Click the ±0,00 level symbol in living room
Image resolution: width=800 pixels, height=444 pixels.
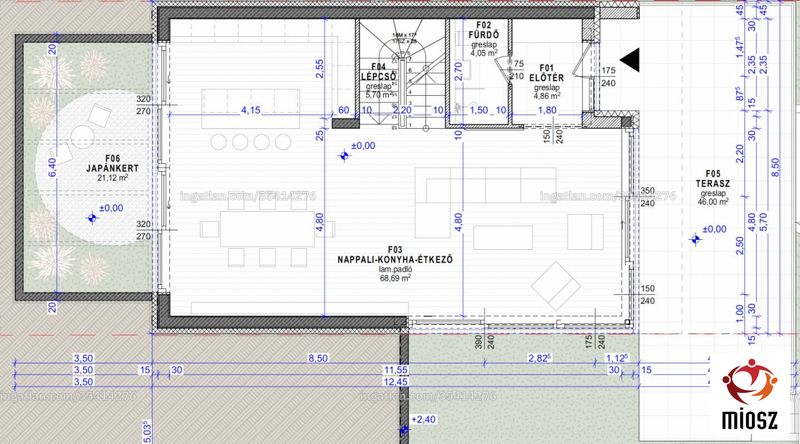pos(344,156)
